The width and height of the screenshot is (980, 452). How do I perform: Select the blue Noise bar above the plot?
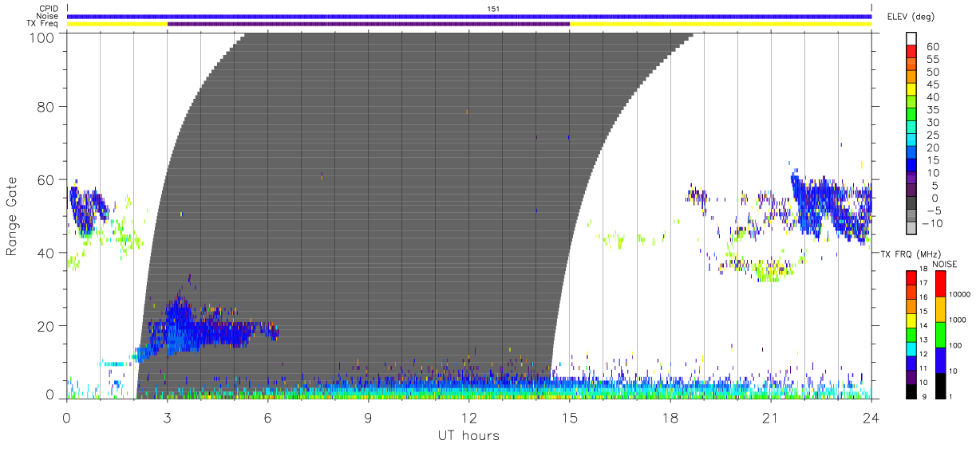pyautogui.click(x=469, y=16)
